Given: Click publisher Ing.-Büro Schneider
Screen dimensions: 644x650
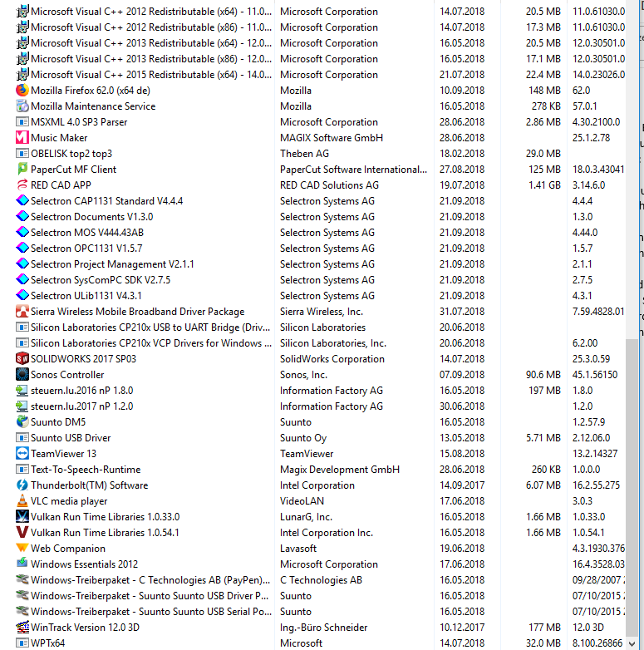Looking at the screenshot, I should (323, 628).
